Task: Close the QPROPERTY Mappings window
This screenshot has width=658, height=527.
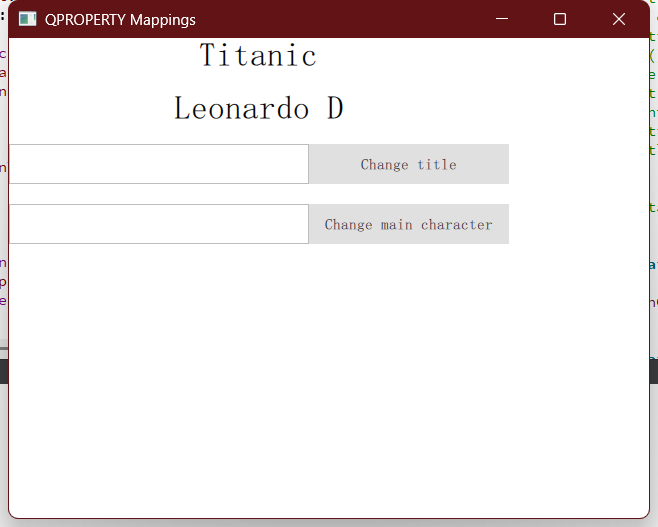Action: [619, 19]
